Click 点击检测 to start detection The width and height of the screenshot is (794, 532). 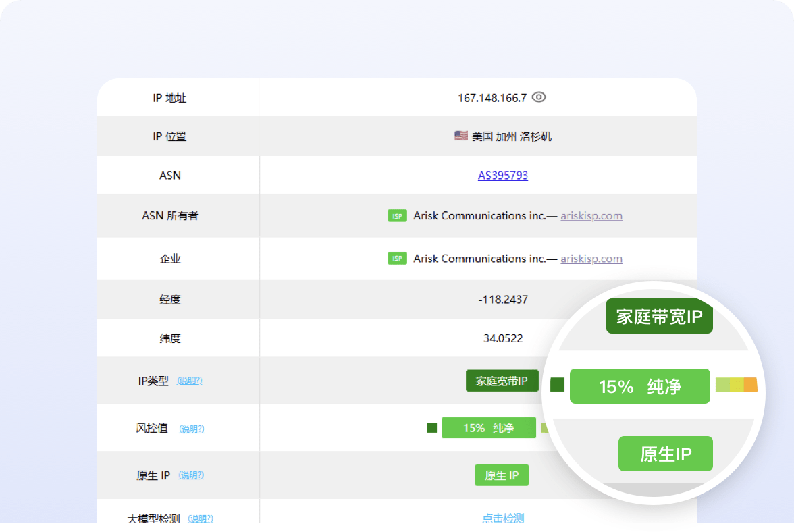tap(503, 517)
